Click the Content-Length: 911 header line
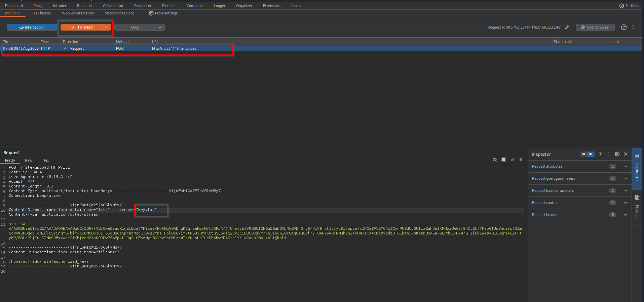Screen dimensions: 644x302 [x=31, y=186]
